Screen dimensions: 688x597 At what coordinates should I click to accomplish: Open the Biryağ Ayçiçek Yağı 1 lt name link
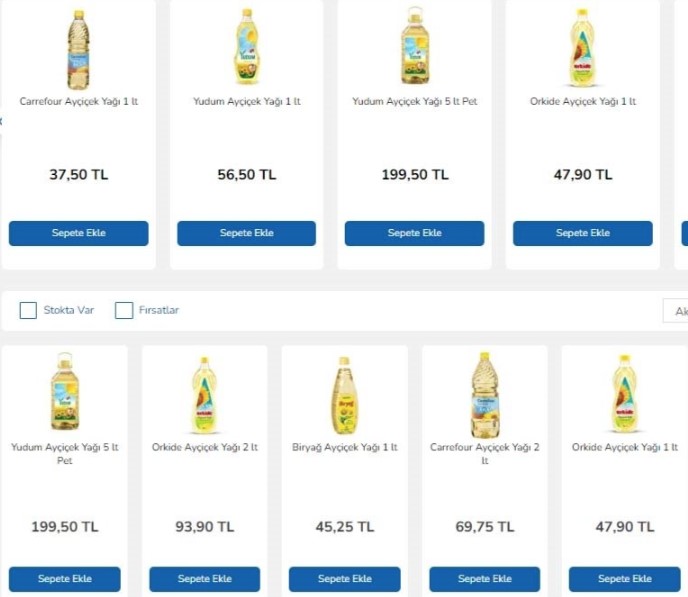coord(344,447)
